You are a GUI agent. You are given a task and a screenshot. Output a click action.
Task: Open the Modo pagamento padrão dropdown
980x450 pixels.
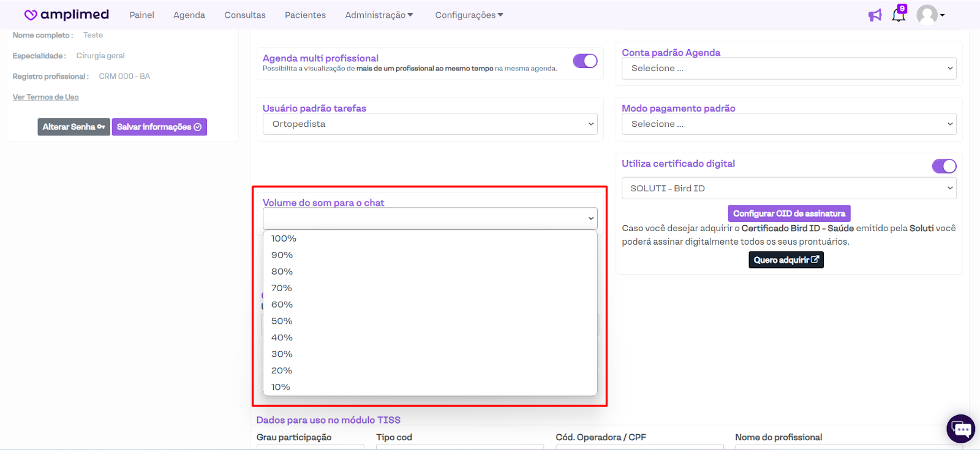coord(789,124)
